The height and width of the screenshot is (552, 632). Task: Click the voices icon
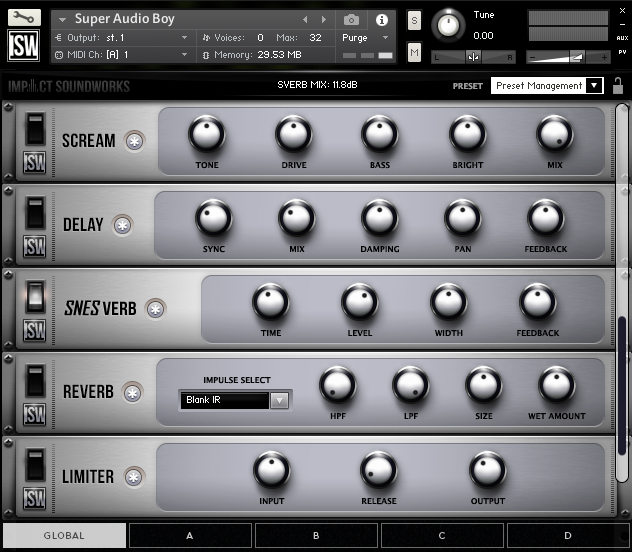[x=206, y=38]
